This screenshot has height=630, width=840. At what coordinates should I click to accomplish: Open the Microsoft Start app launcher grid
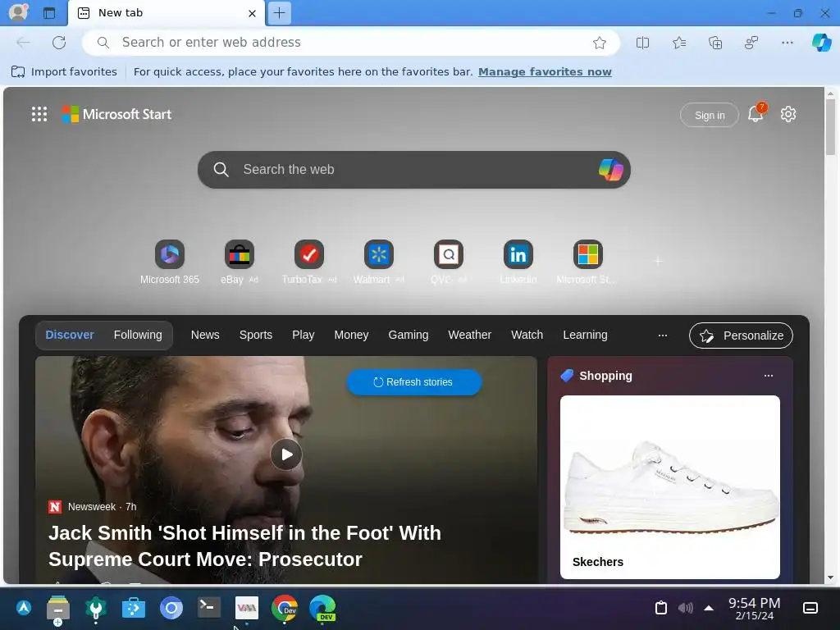pos(39,114)
